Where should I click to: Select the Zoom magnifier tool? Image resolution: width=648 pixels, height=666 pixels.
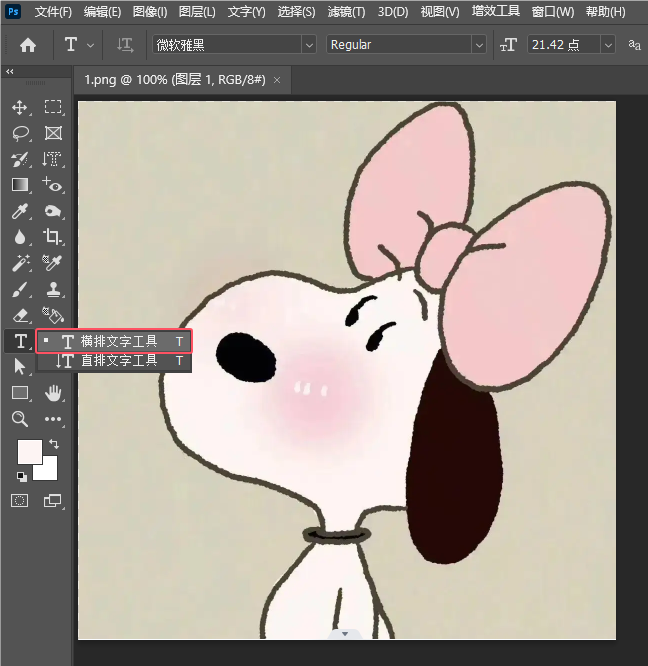coord(20,419)
